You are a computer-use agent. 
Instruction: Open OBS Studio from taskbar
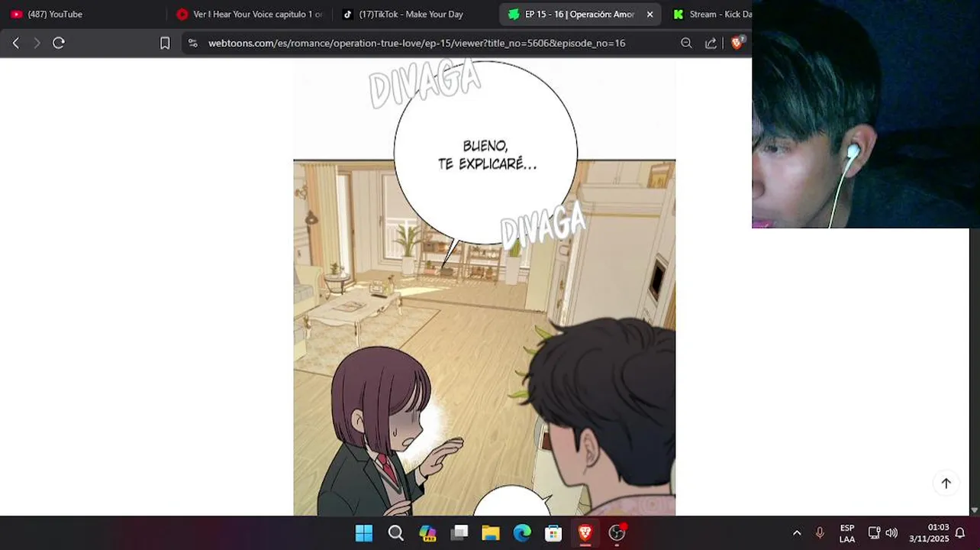[617, 533]
